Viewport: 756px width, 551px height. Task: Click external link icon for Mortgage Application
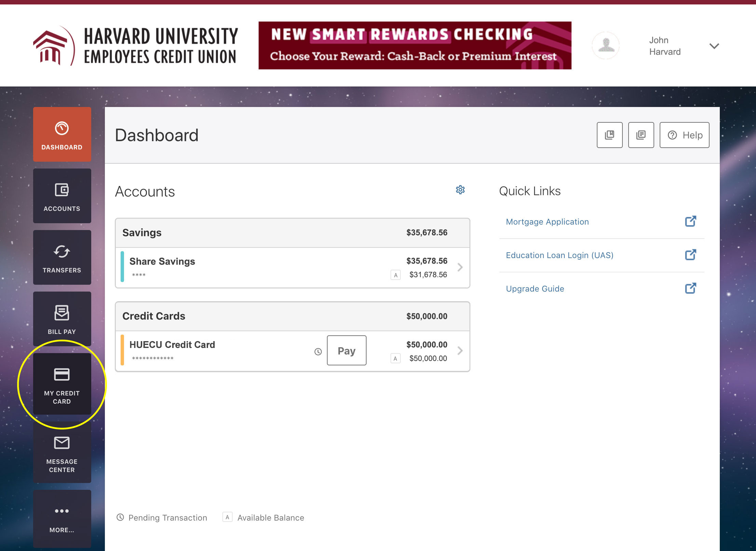tap(690, 221)
